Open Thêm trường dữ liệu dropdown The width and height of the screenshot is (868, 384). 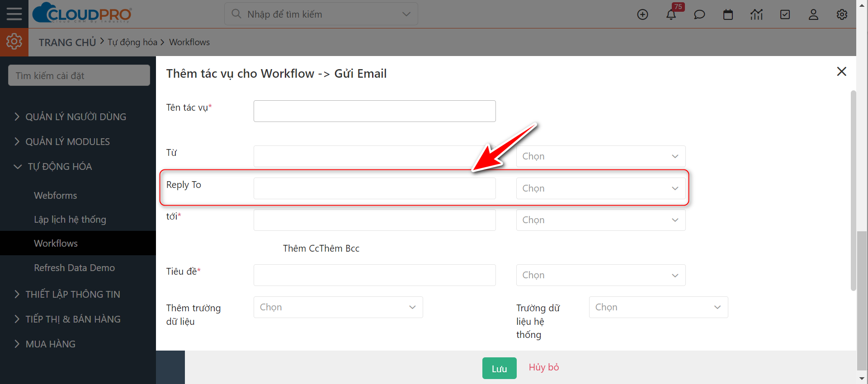click(338, 307)
